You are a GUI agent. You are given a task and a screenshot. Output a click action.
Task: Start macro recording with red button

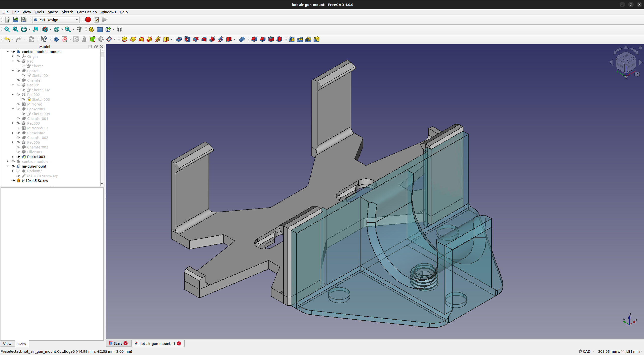pos(88,20)
